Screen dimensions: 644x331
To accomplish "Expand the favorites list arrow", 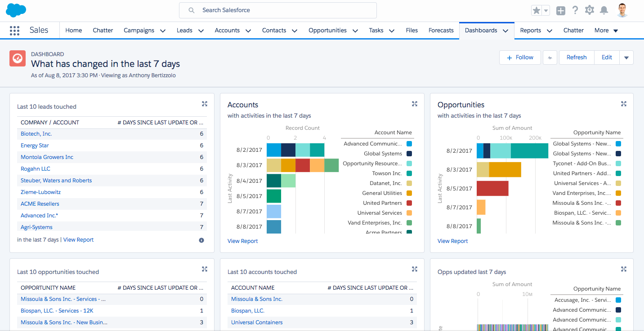I will click(546, 10).
